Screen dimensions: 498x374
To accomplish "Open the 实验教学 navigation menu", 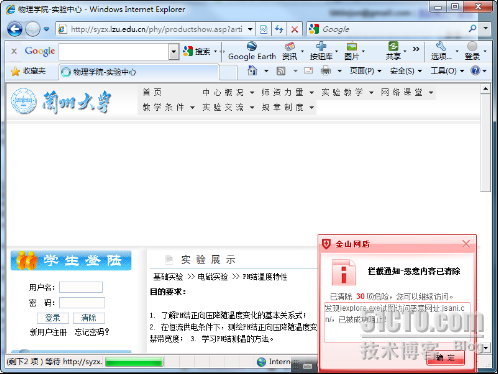I will [x=347, y=92].
